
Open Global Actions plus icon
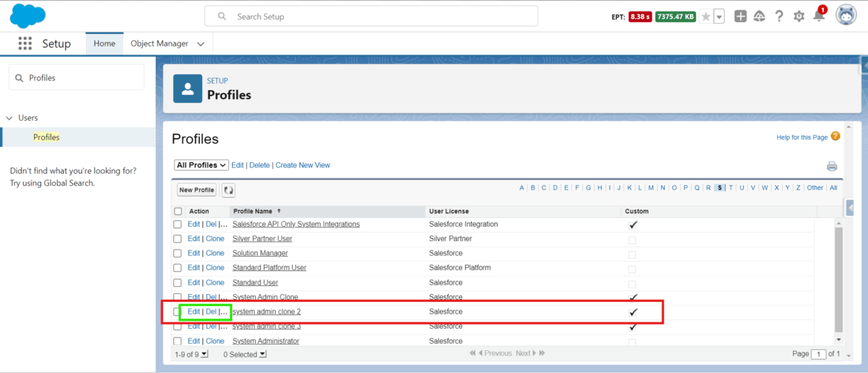(740, 17)
